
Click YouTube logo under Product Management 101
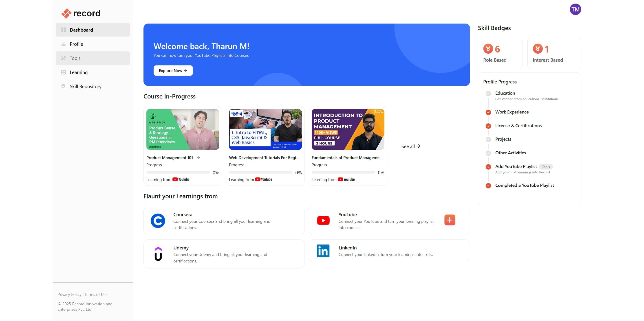[181, 180]
